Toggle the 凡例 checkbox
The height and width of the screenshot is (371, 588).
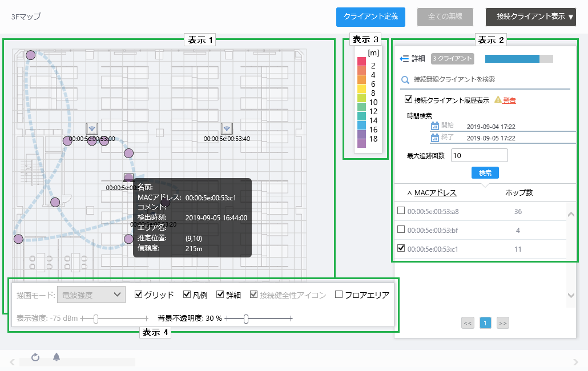tap(187, 295)
